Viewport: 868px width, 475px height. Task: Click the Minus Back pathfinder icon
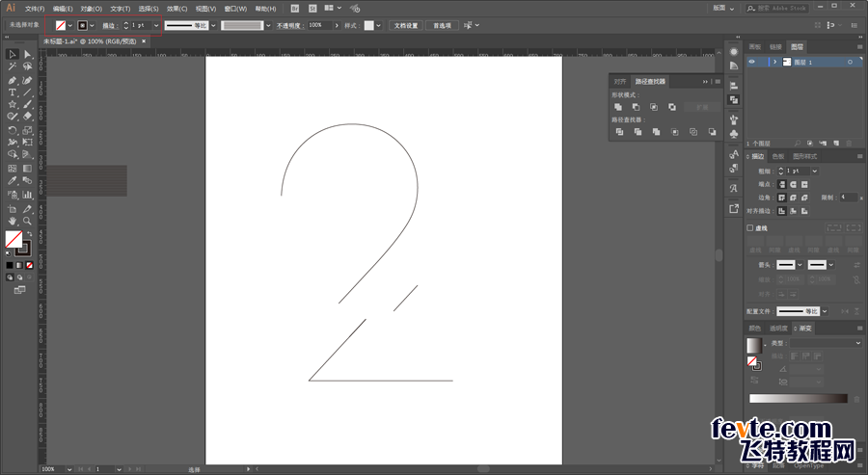click(712, 132)
